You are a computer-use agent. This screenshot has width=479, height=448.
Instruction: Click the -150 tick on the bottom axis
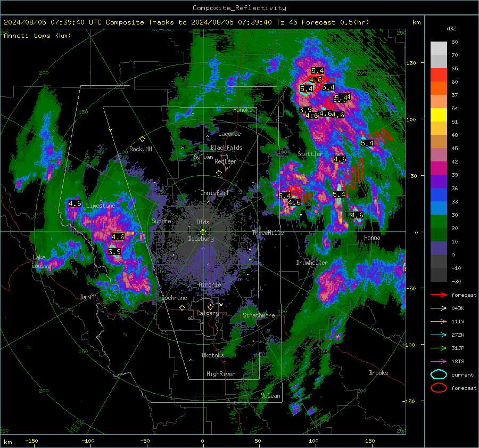click(31, 441)
